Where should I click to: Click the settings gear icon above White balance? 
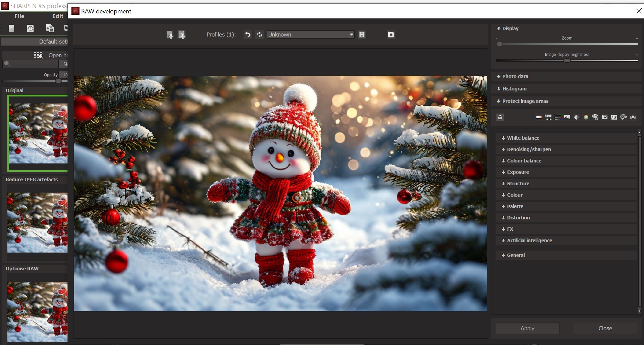(500, 117)
